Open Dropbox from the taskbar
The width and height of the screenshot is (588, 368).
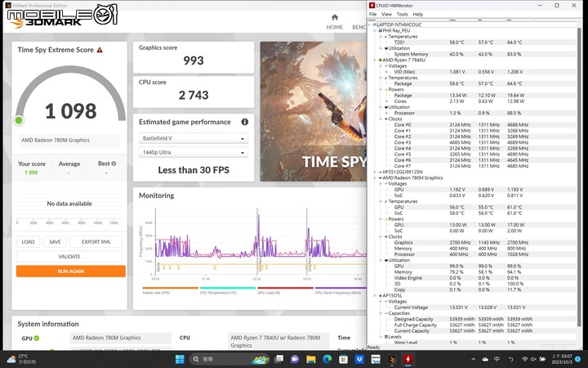tap(359, 359)
